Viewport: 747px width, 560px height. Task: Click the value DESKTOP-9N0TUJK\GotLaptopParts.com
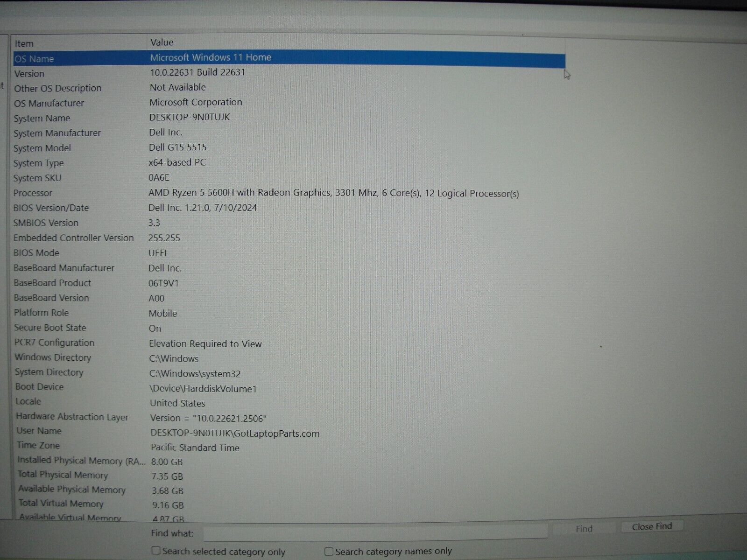[235, 434]
